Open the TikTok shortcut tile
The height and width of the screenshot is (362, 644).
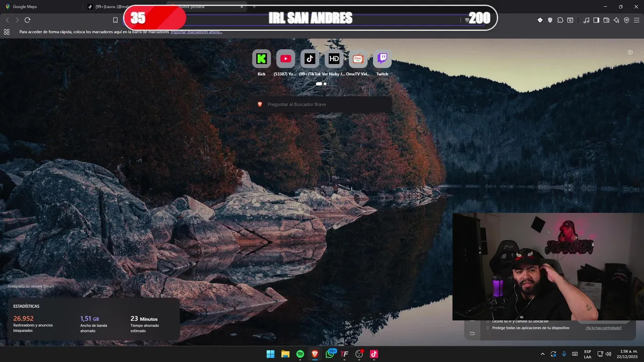(x=310, y=59)
